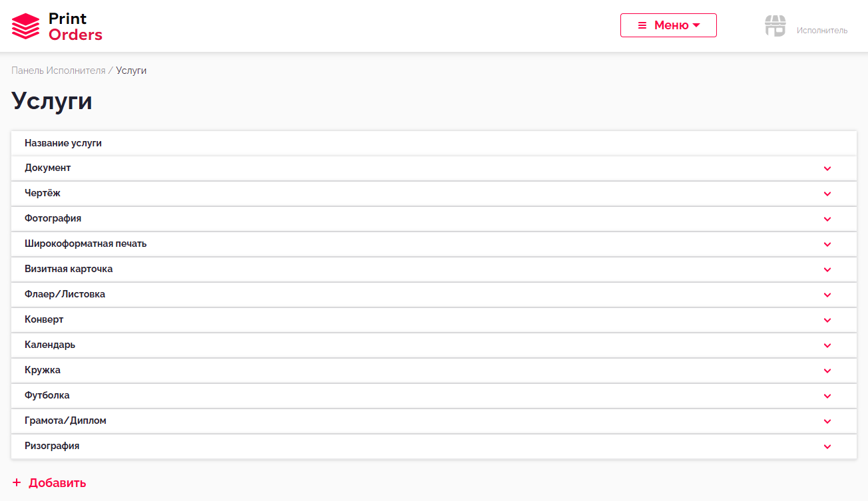868x501 pixels.
Task: Expand the Конверт row chevron
Action: pyautogui.click(x=827, y=320)
